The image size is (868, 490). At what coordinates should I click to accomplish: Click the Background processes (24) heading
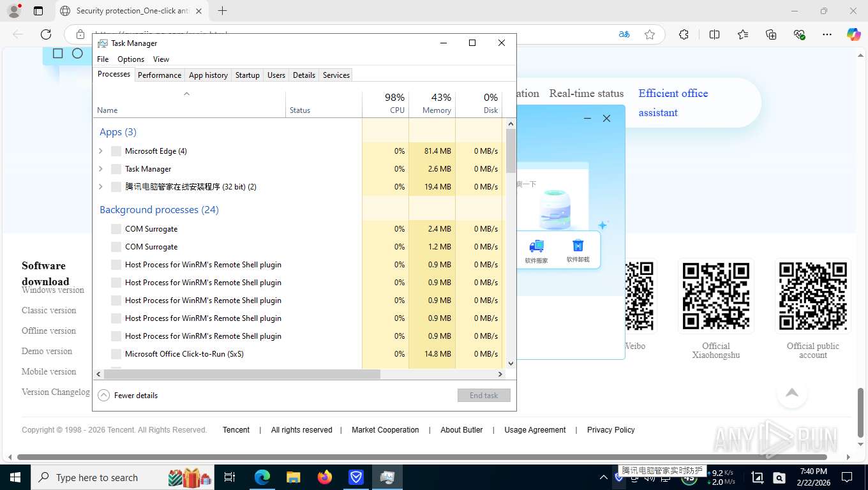[x=159, y=210]
